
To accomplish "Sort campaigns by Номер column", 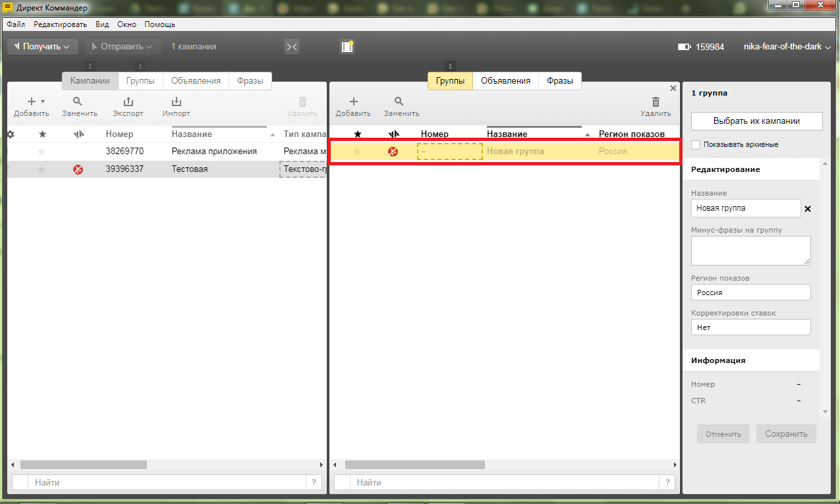I will click(x=119, y=134).
